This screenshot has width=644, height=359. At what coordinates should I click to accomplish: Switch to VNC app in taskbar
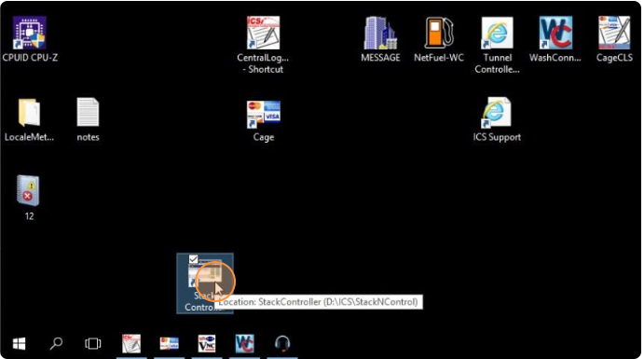point(207,343)
